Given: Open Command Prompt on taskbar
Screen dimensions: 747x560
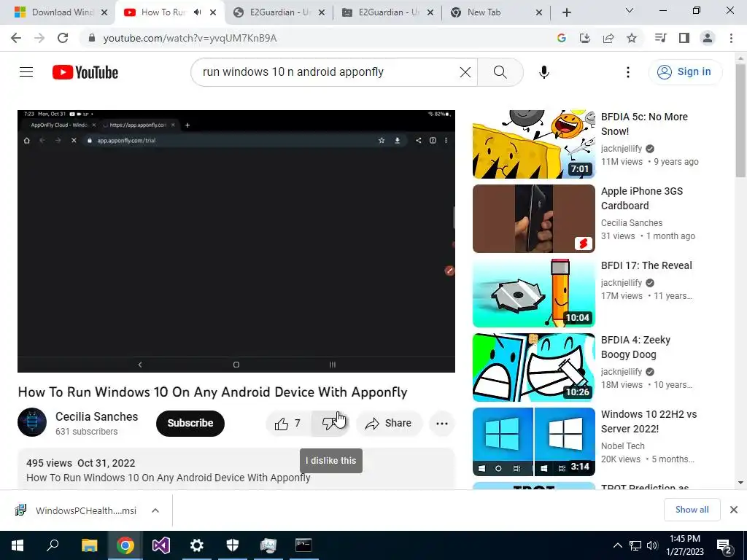Looking at the screenshot, I should 303,545.
